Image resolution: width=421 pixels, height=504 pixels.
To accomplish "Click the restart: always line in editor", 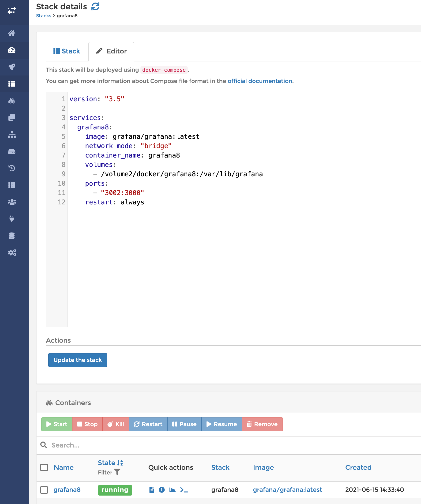I will click(115, 202).
